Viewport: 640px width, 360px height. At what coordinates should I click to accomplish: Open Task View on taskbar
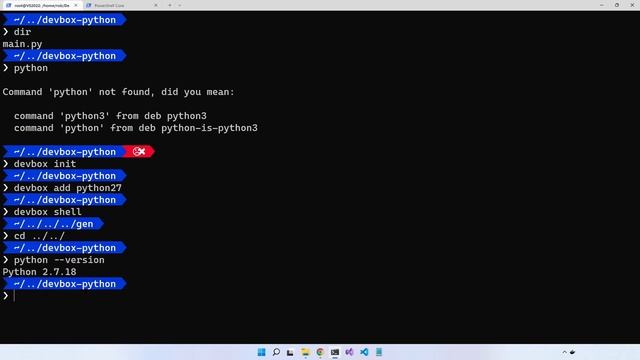[290, 352]
